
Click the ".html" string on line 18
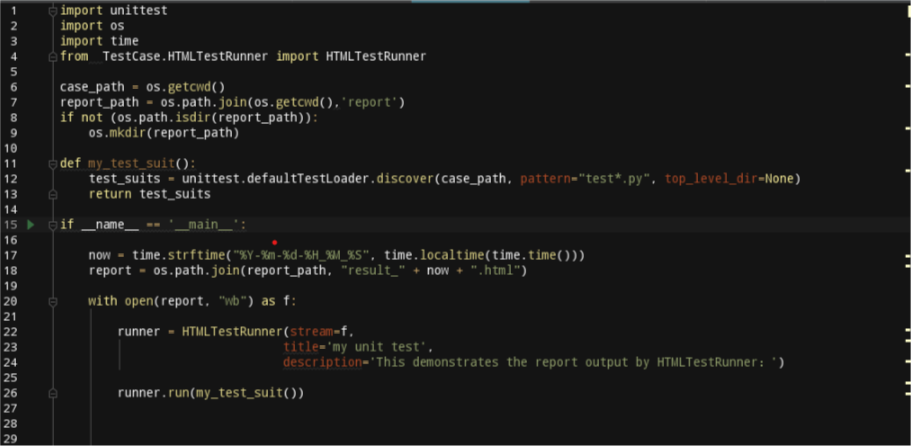tap(496, 271)
